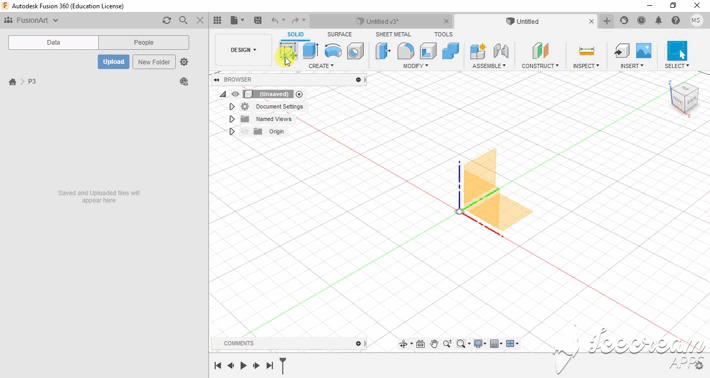Click the Undo arrow
The height and width of the screenshot is (378, 710).
point(275,20)
